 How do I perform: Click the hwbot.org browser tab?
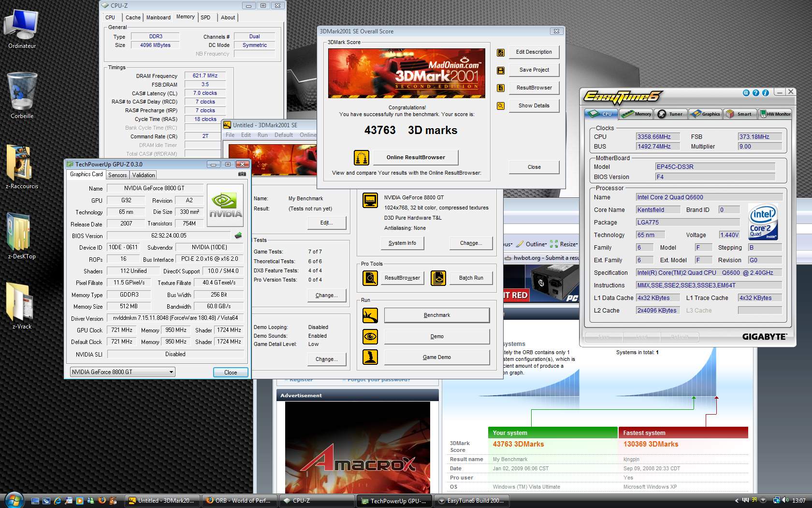click(x=542, y=258)
